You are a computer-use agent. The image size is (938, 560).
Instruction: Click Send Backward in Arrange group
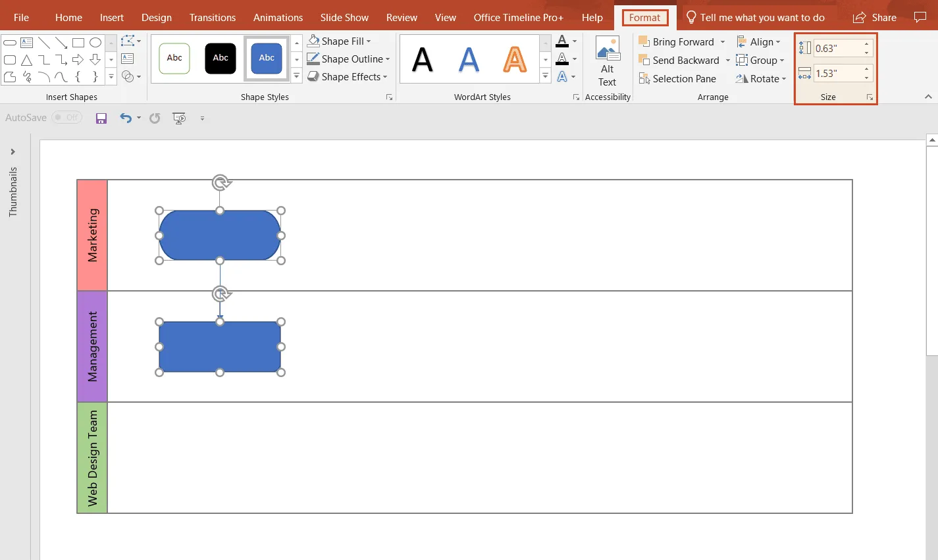point(682,60)
